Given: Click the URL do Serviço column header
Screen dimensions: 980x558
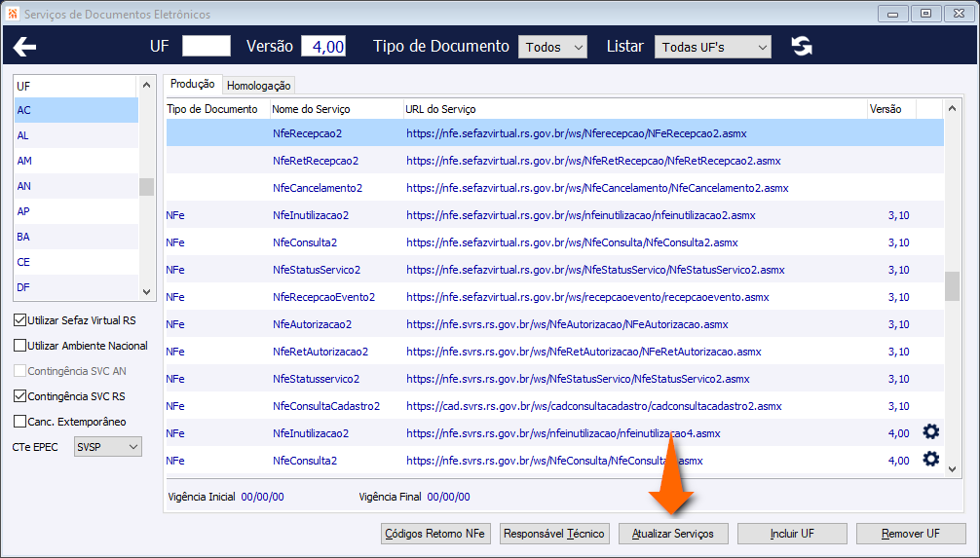Looking at the screenshot, I should click(x=635, y=109).
